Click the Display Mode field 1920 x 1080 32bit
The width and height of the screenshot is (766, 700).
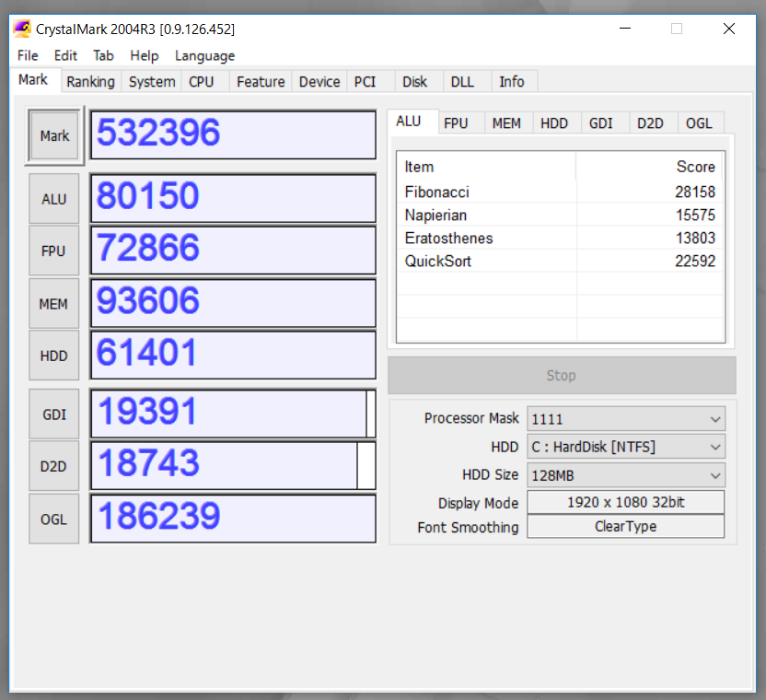point(626,503)
